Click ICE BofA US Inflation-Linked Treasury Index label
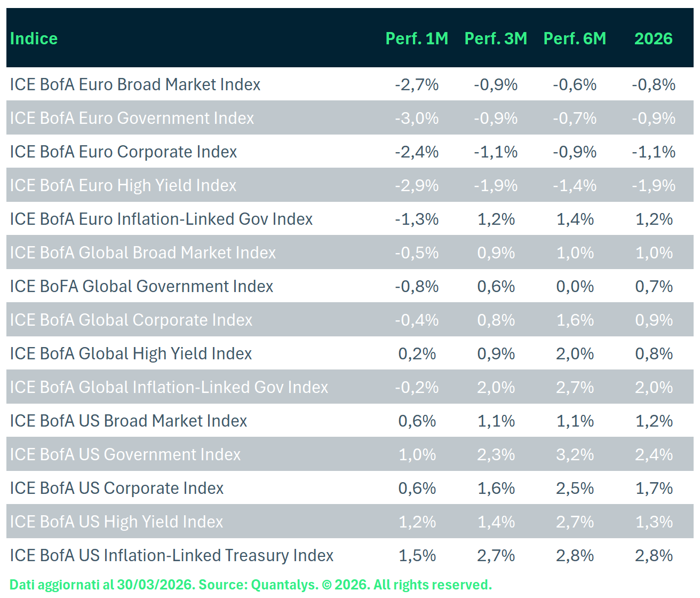Image resolution: width=700 pixels, height=598 pixels. click(x=171, y=555)
